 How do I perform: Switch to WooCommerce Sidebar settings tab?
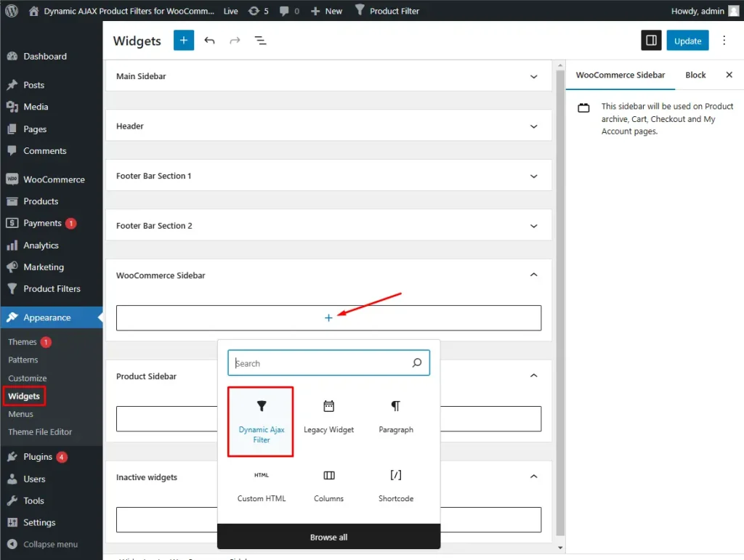coord(620,75)
